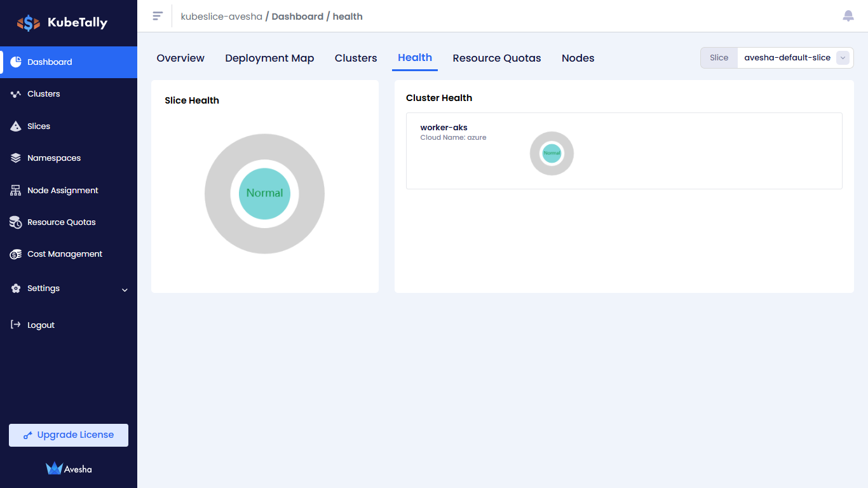Click the worker-aks Normal health indicator

pos(552,153)
